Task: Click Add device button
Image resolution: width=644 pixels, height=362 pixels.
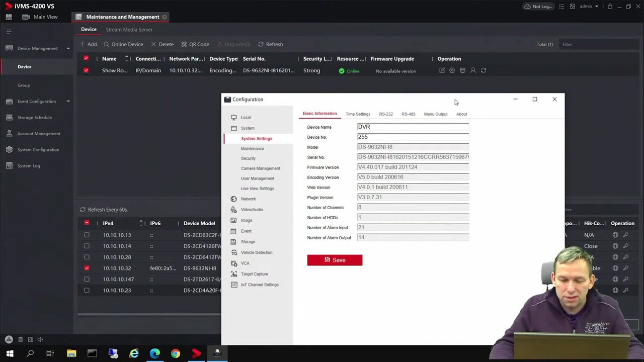Action: [88, 44]
